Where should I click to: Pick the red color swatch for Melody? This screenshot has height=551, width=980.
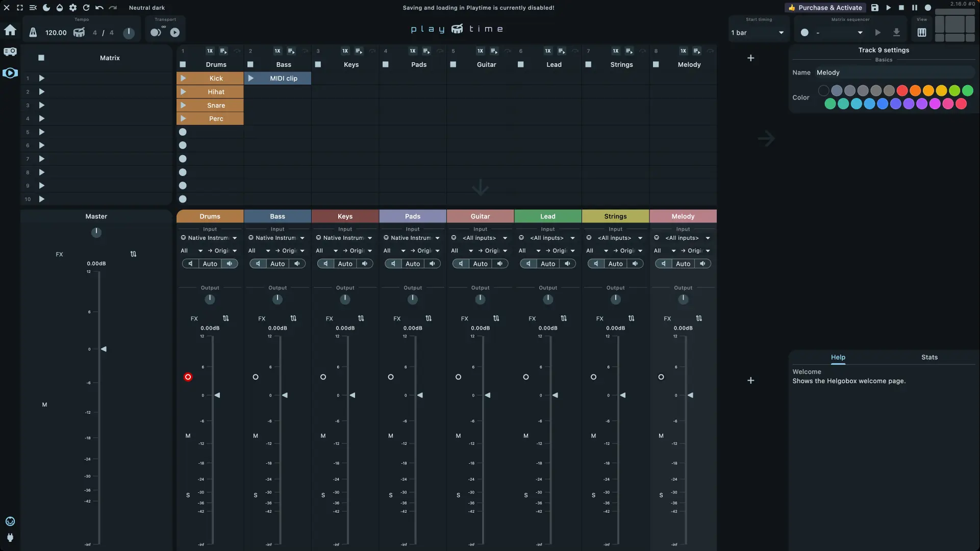tap(901, 90)
